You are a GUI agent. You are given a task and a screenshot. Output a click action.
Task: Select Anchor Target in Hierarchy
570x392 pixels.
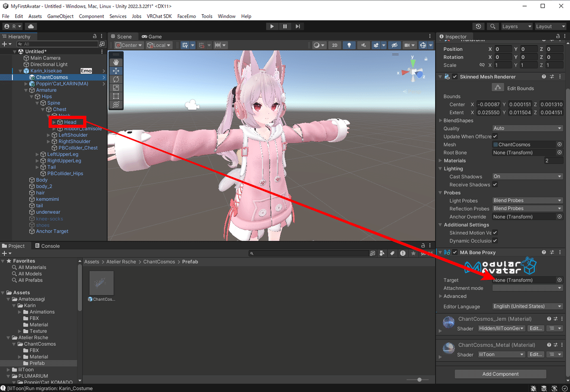pyautogui.click(x=52, y=232)
